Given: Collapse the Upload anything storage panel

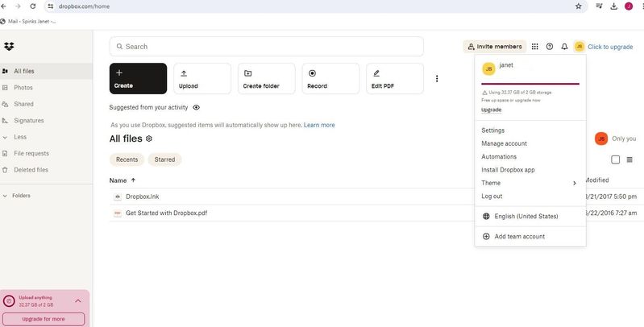Looking at the screenshot, I should pos(78,300).
